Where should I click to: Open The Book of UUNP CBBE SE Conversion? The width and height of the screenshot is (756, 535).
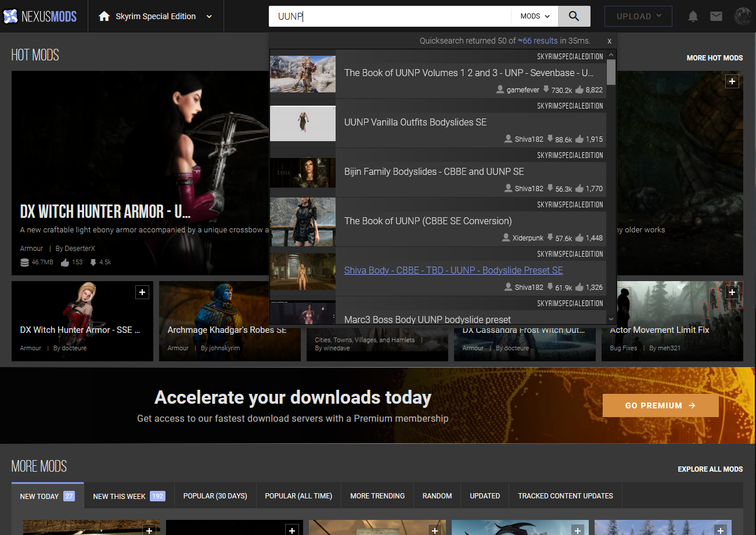pyautogui.click(x=428, y=221)
